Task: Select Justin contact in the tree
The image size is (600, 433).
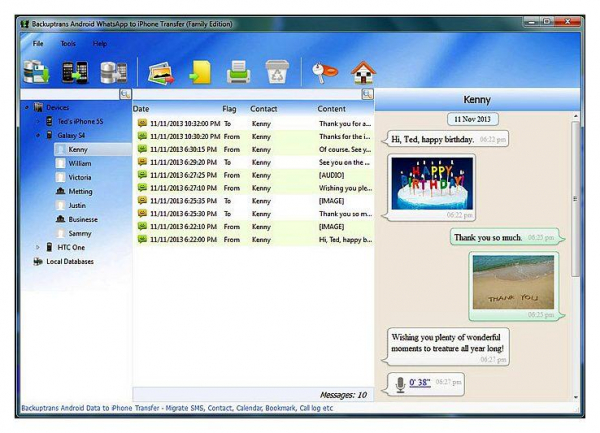Action: (x=77, y=205)
